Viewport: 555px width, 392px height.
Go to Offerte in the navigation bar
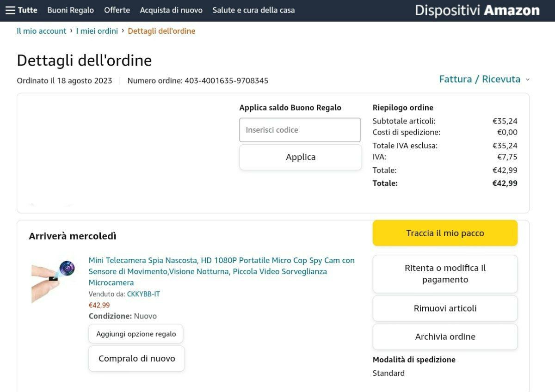coord(117,10)
